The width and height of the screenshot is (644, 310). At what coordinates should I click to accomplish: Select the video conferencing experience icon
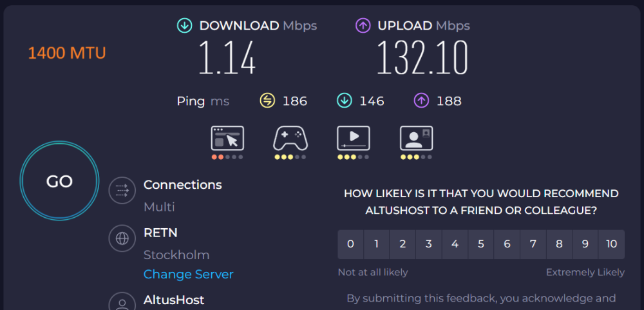[416, 138]
